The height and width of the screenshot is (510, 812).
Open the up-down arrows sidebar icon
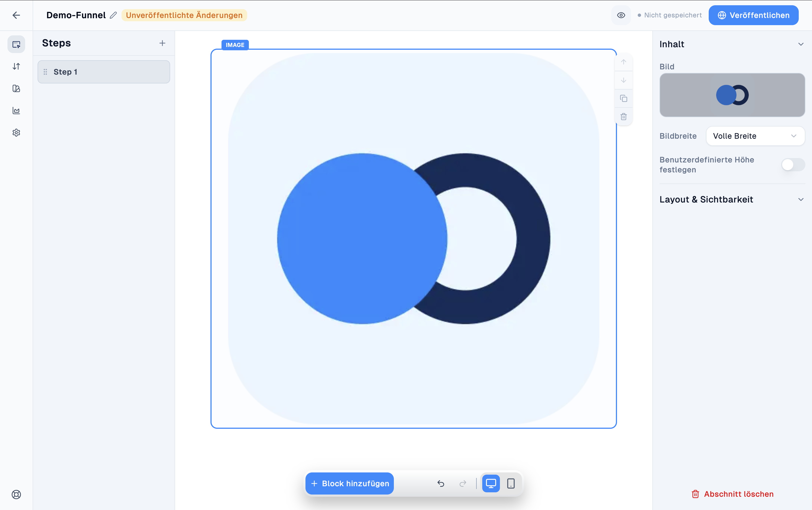(x=16, y=67)
